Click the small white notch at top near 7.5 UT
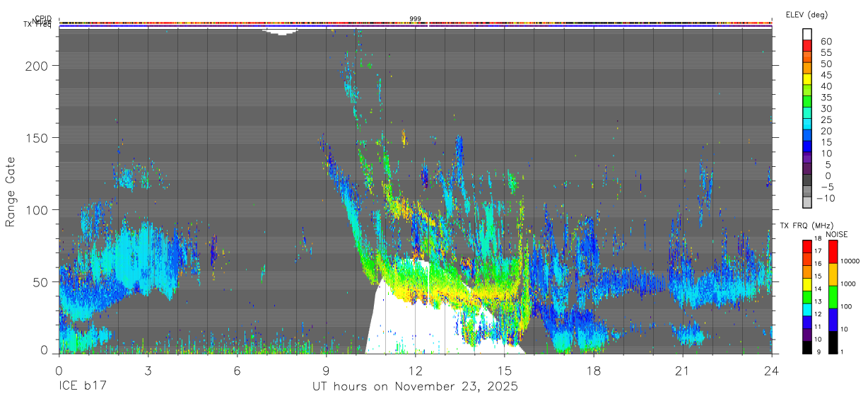The image size is (868, 401). (x=281, y=31)
